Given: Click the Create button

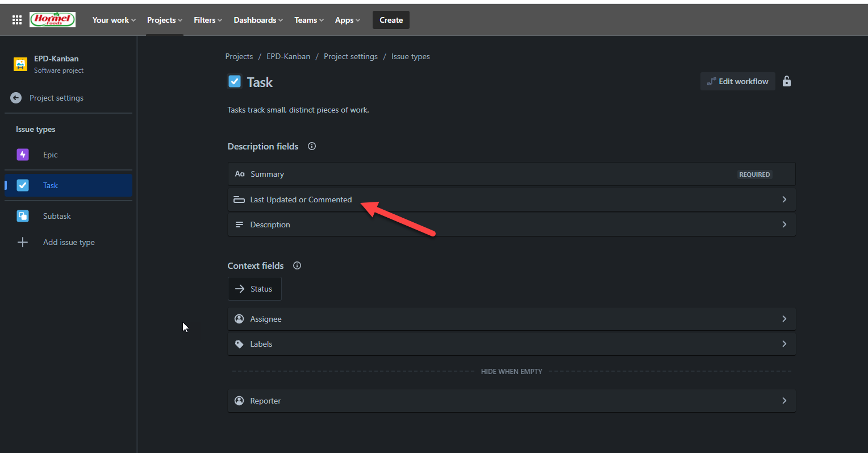Looking at the screenshot, I should point(391,20).
